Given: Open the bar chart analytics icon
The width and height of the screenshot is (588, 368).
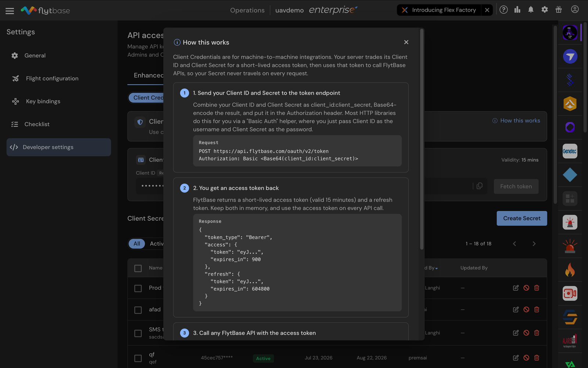Looking at the screenshot, I should click(x=517, y=10).
